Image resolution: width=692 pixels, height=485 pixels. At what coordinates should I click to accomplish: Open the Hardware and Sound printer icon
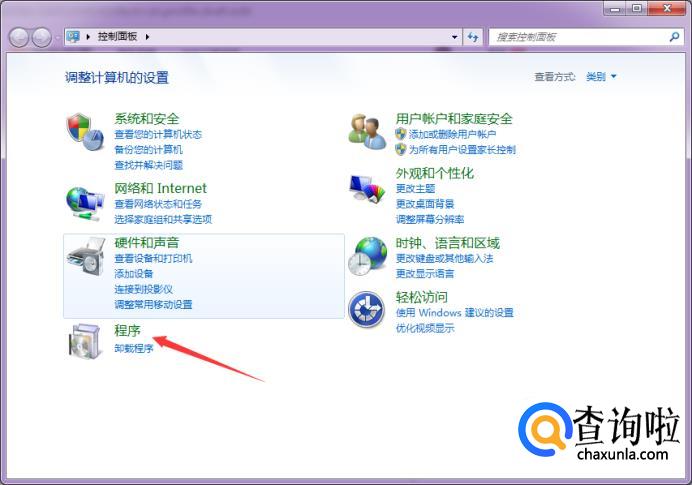point(86,256)
